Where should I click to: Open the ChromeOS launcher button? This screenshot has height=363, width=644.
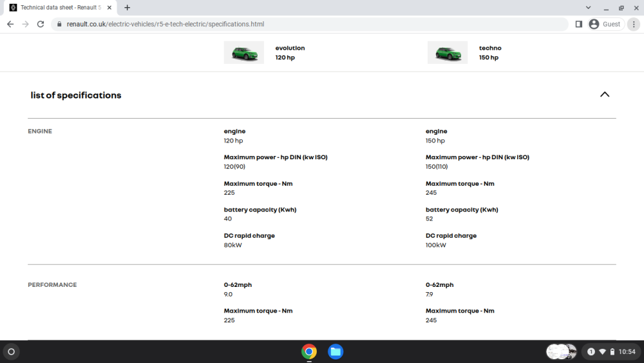(x=12, y=351)
